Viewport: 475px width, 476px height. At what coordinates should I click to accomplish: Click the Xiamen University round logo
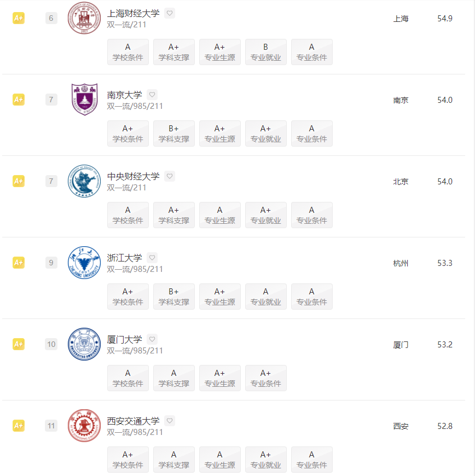84,344
